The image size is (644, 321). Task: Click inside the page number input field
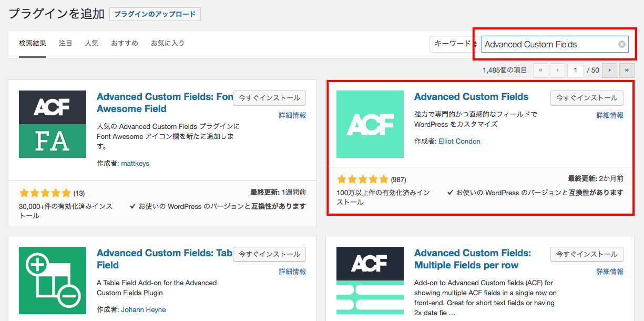pyautogui.click(x=575, y=70)
